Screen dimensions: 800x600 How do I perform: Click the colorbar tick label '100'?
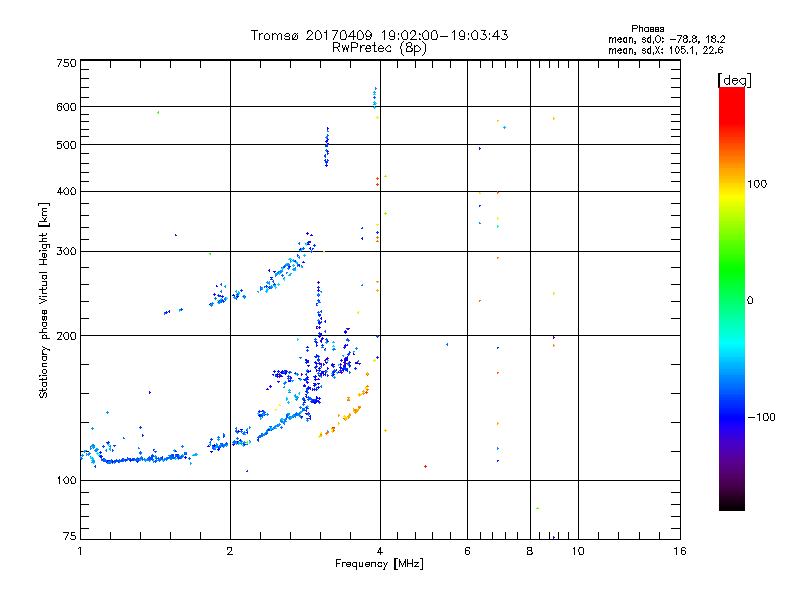click(x=757, y=184)
